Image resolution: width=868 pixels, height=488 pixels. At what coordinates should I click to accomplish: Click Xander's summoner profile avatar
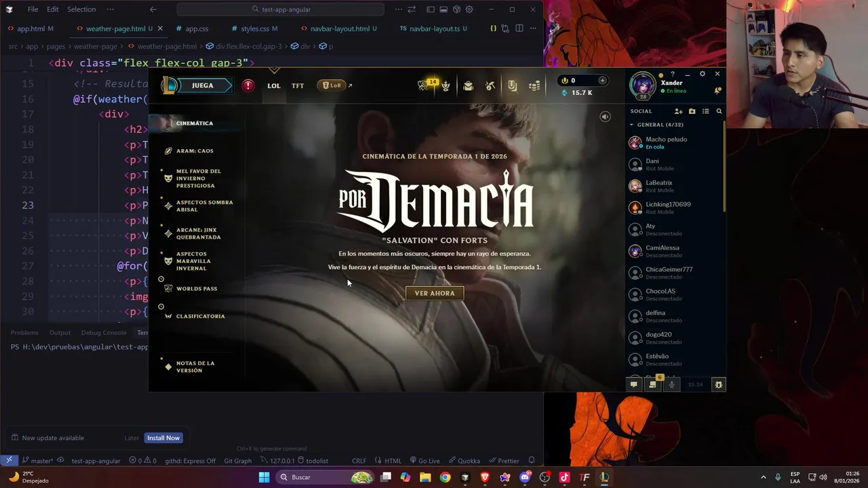pyautogui.click(x=642, y=85)
